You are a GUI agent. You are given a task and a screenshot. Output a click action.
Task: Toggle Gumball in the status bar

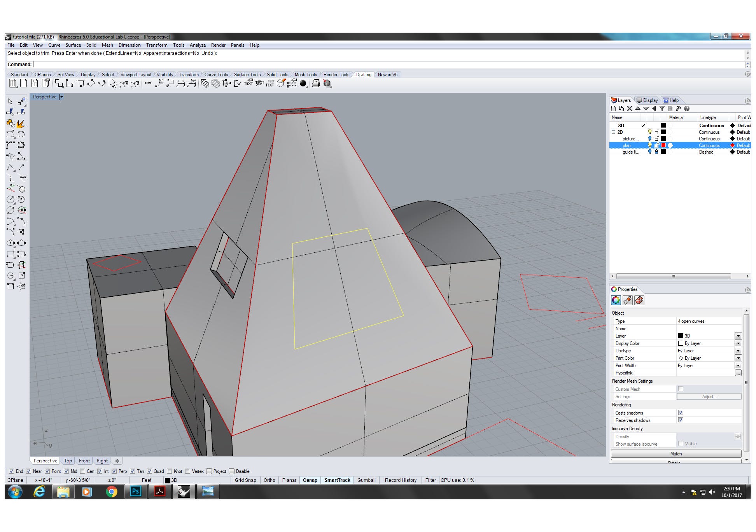coord(366,480)
